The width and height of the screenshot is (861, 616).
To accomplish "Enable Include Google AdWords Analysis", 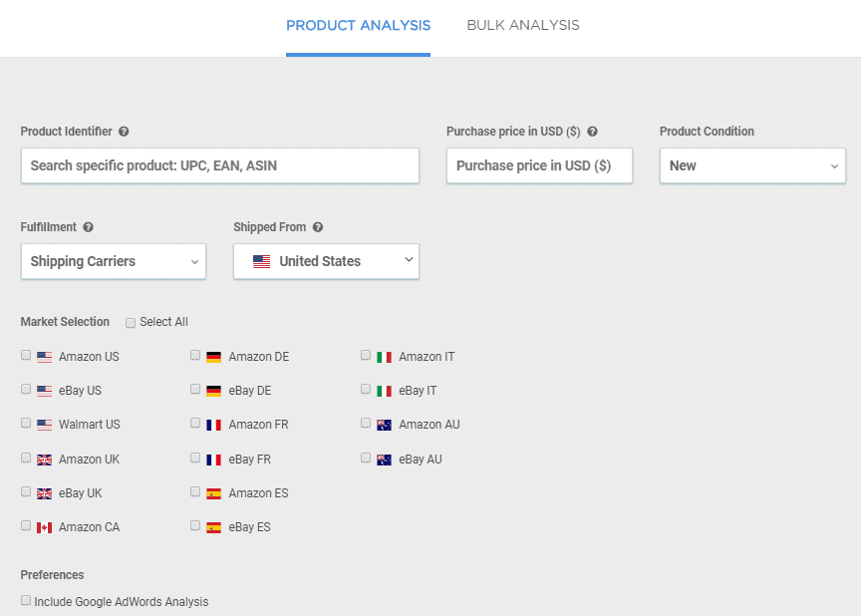I will click(26, 601).
